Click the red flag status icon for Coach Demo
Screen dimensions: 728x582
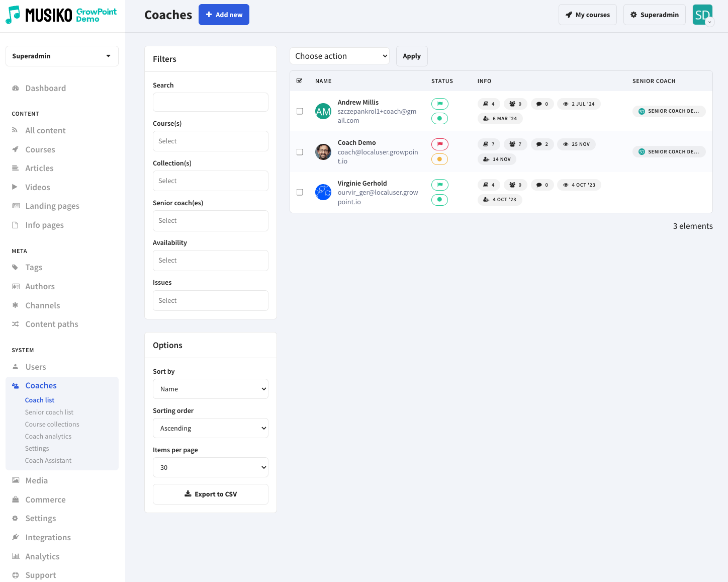click(x=439, y=144)
